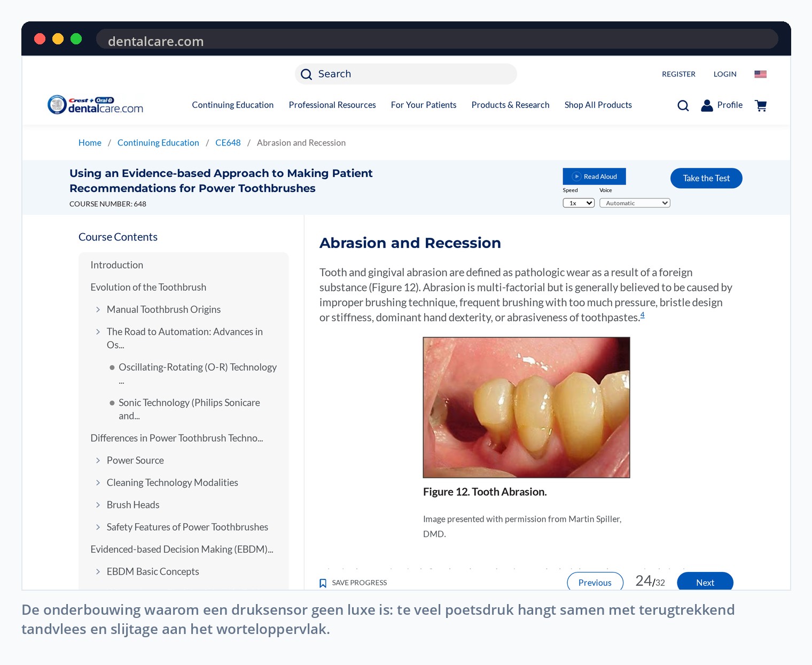Expand the Power Source chevron
The height and width of the screenshot is (665, 812).
tap(98, 460)
